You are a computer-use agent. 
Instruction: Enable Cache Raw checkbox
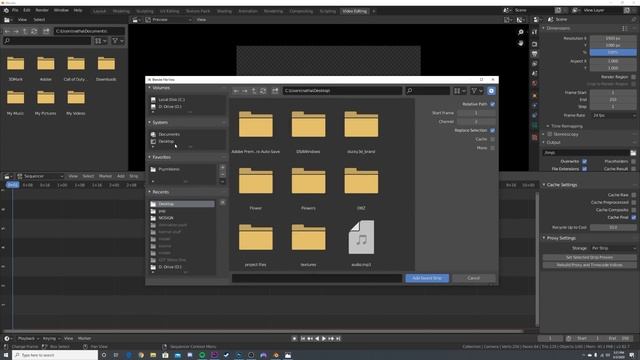633,195
